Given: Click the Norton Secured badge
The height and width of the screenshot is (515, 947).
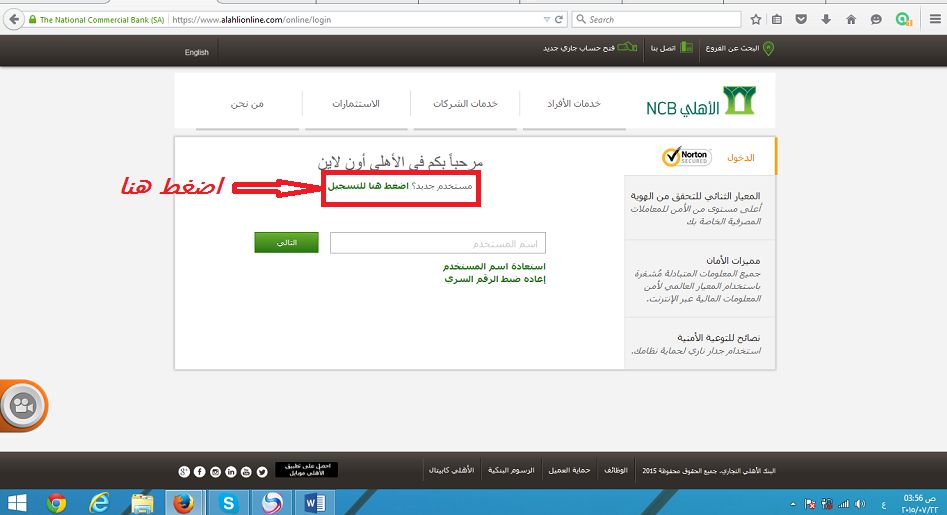Looking at the screenshot, I should (686, 157).
